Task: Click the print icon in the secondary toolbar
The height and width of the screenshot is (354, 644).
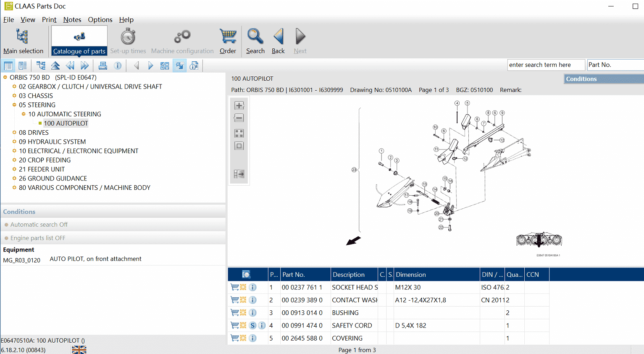Action: pyautogui.click(x=103, y=66)
